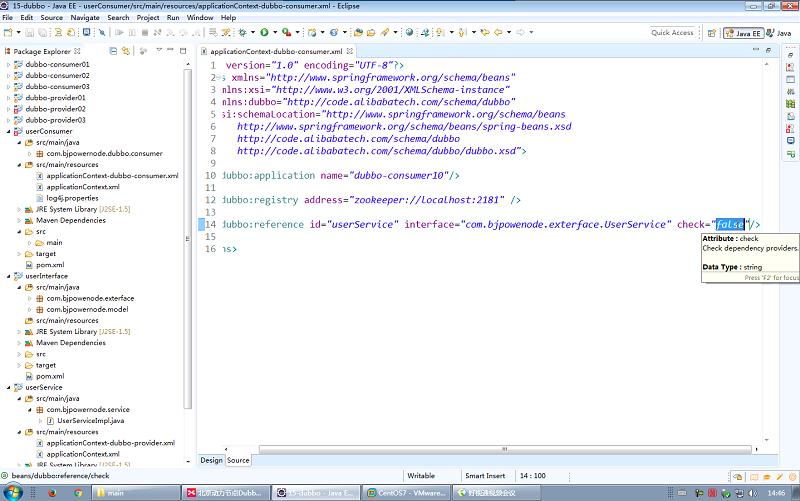This screenshot has width=800, height=501.
Task: Click the Quick Access search field
Action: coord(672,33)
